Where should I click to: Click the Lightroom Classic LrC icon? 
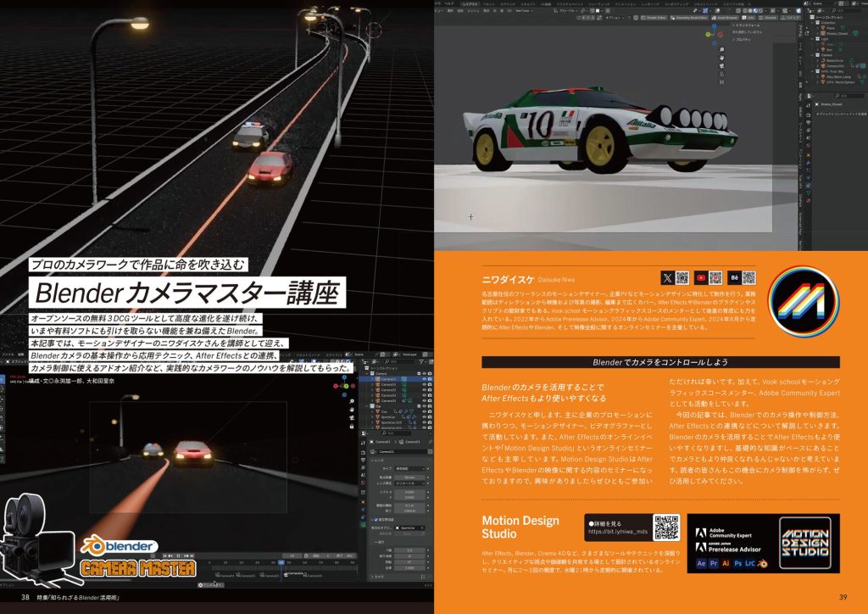[750, 563]
